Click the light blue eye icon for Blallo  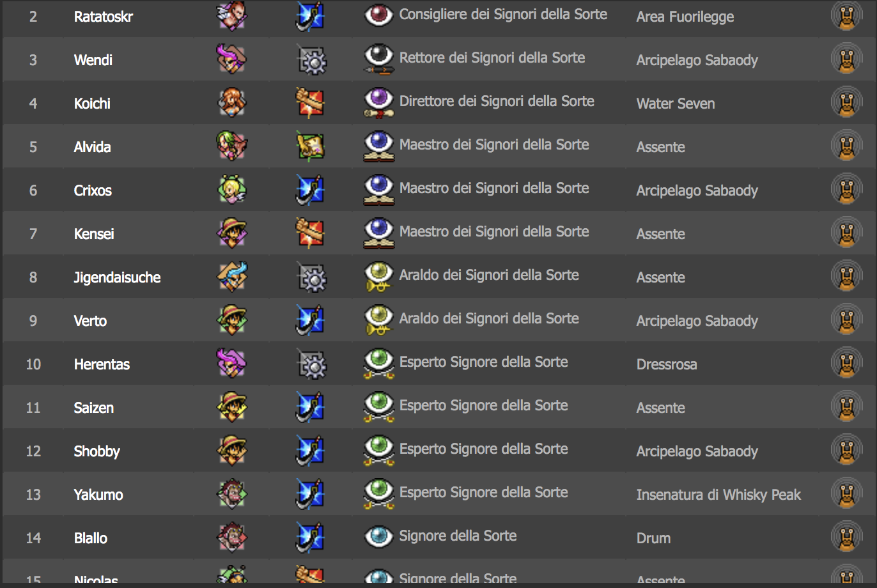(x=378, y=536)
